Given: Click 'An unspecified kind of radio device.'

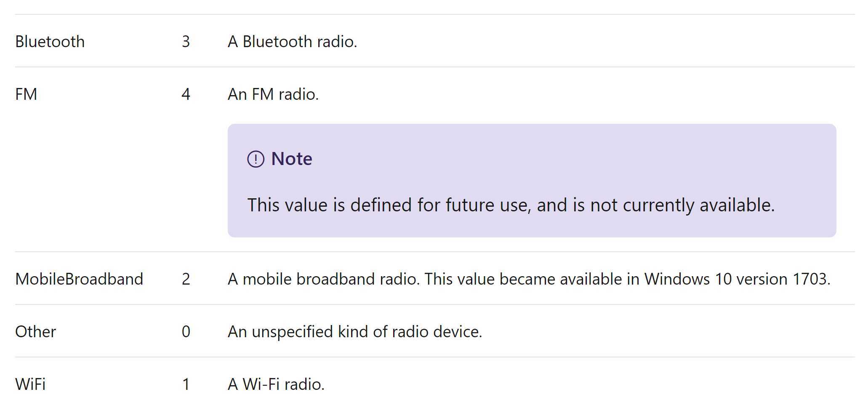Looking at the screenshot, I should tap(355, 332).
